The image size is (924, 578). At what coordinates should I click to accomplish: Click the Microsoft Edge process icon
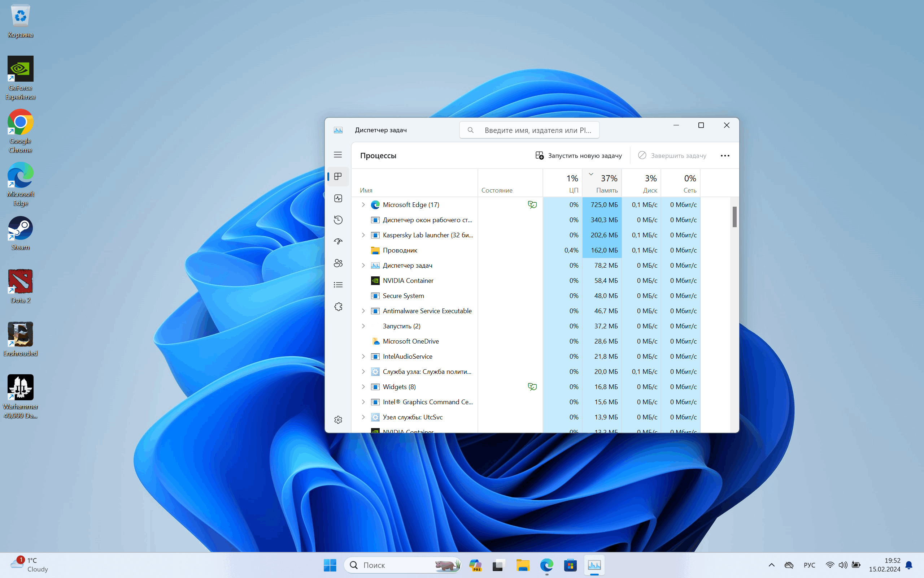point(375,205)
